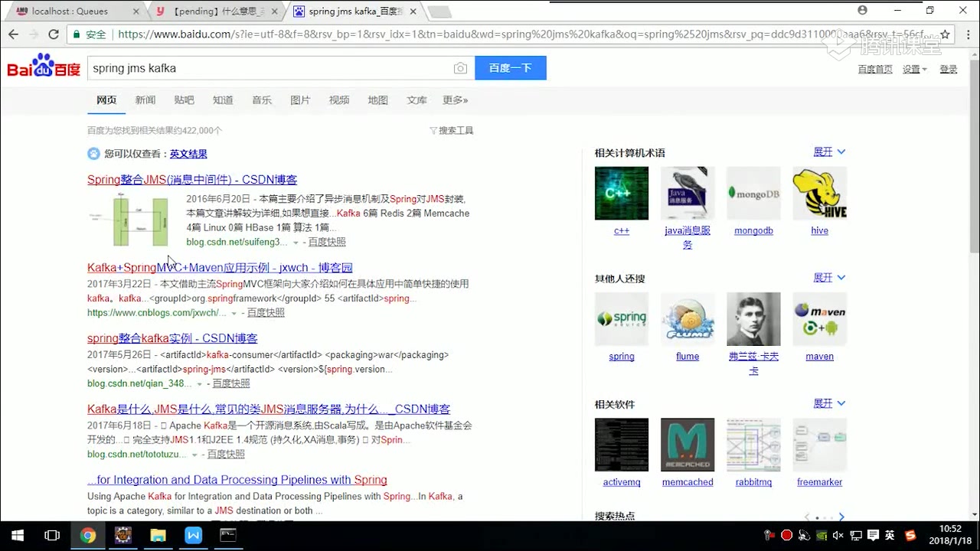Close the spring jms kafka Baidu tab
The image size is (980, 551).
tap(413, 11)
